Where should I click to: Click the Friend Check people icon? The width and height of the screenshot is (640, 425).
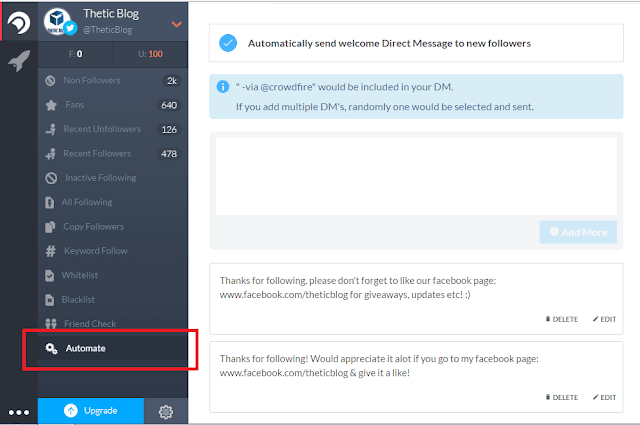(x=51, y=324)
